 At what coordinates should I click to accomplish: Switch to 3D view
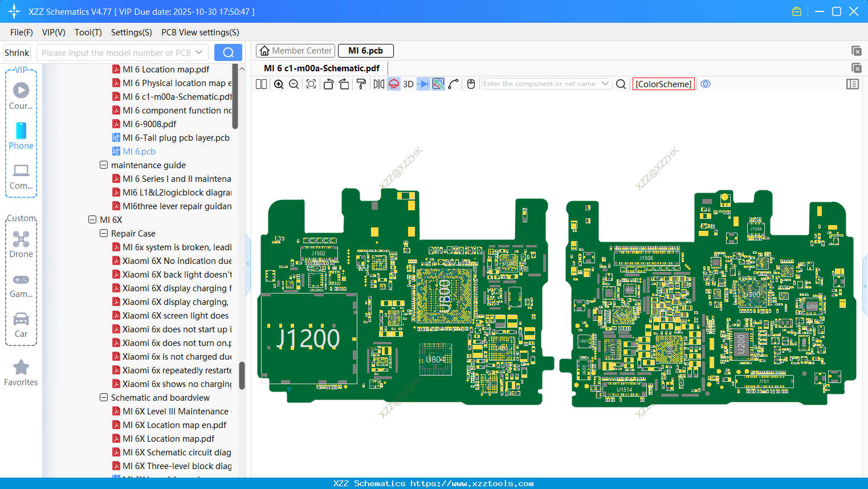pyautogui.click(x=408, y=84)
